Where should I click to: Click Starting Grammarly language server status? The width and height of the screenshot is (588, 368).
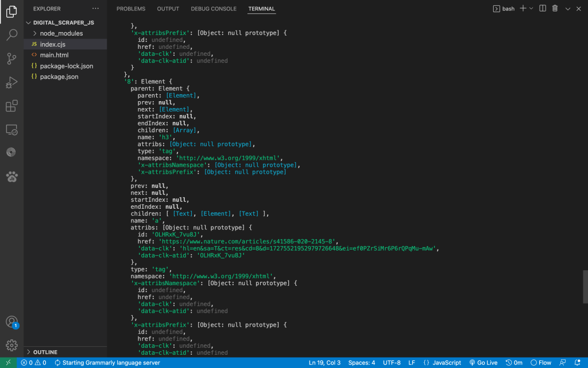click(107, 363)
